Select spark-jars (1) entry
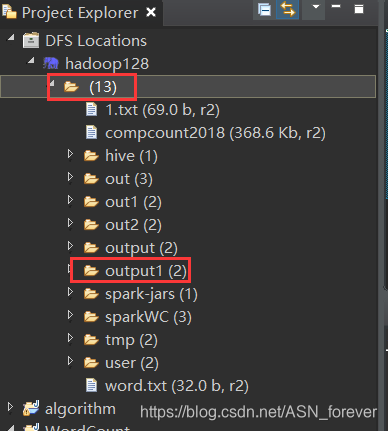 coord(151,294)
